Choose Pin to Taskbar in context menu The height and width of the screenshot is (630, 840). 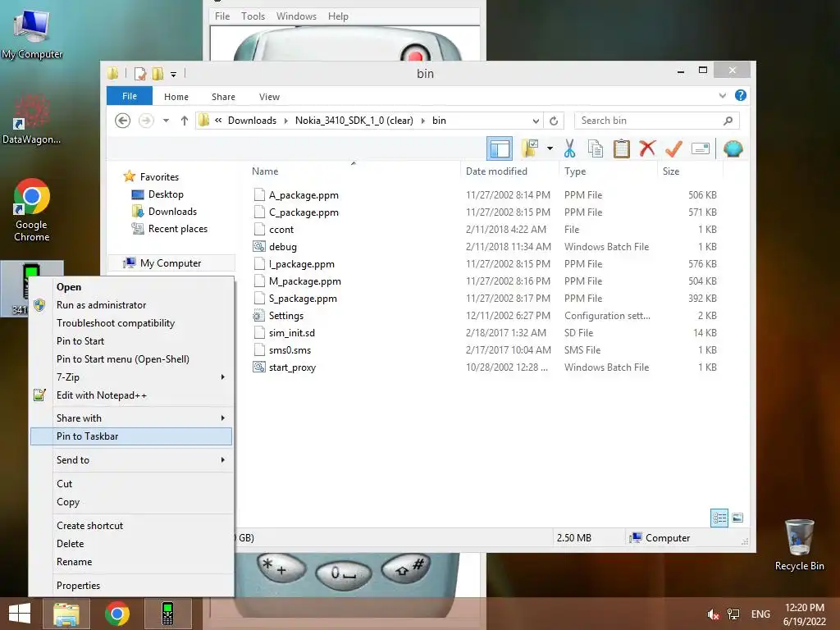[x=131, y=436]
